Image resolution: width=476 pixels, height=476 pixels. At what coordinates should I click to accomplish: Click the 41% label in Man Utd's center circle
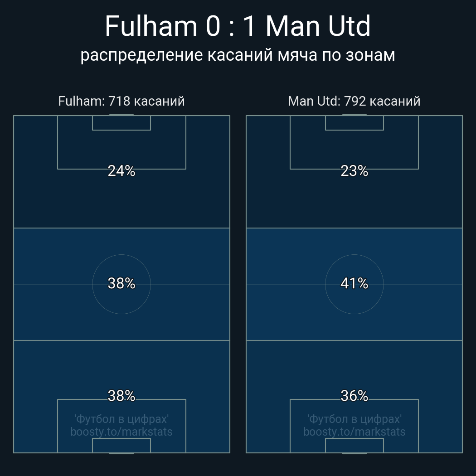pos(354,283)
